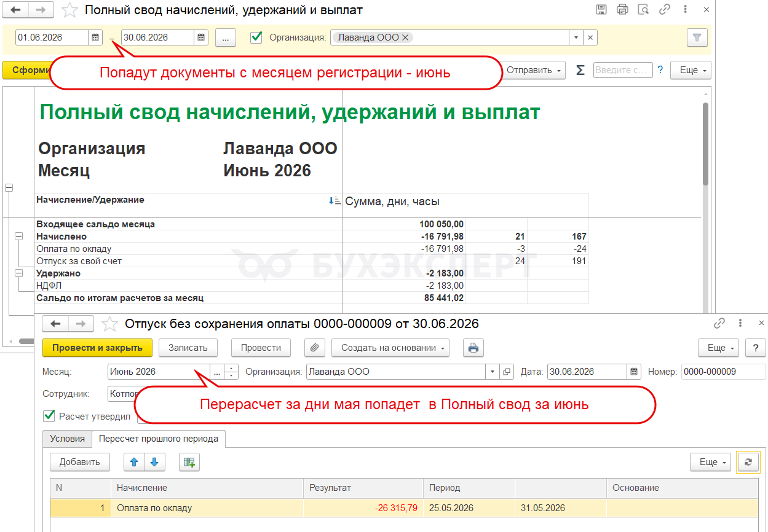Open the document's three-dot menu
The image size is (768, 532).
tap(740, 323)
